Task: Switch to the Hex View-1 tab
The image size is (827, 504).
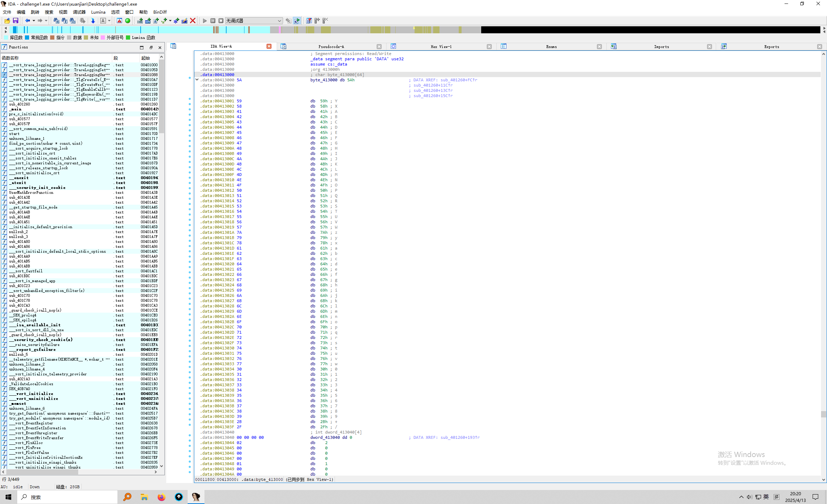Action: 441,47
